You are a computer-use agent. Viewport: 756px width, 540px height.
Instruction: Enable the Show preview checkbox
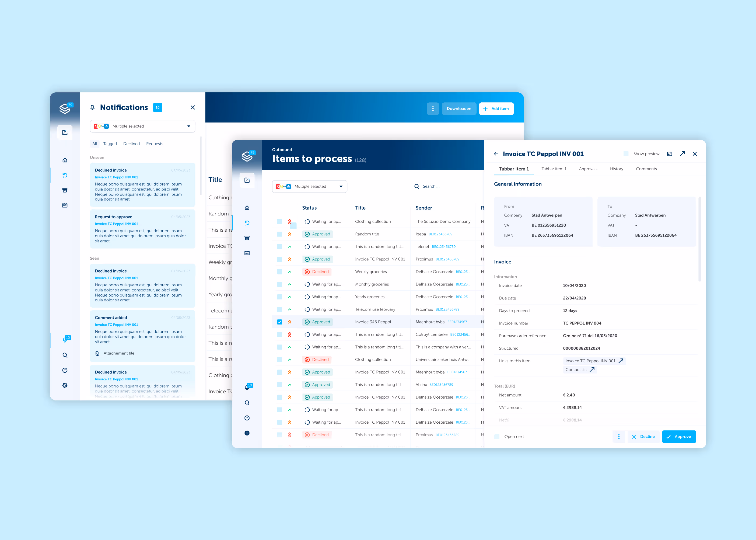pos(626,154)
